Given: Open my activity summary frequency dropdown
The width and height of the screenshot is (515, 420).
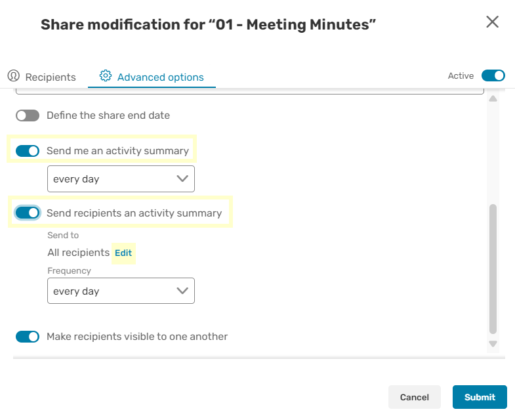Looking at the screenshot, I should click(121, 178).
